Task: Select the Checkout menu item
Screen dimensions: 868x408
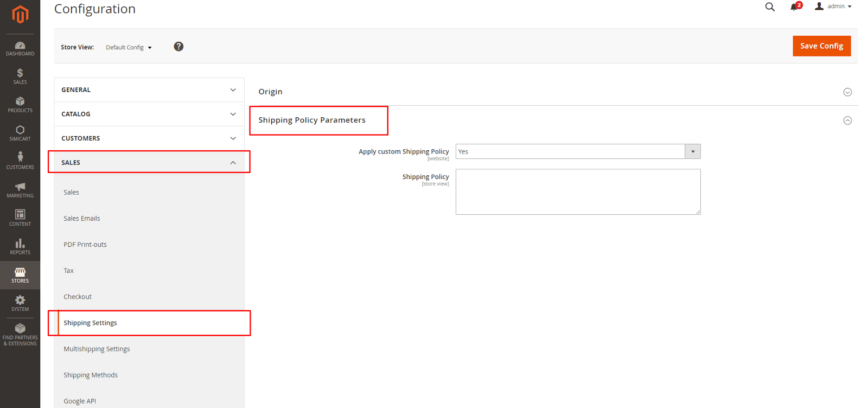Action: coord(78,297)
